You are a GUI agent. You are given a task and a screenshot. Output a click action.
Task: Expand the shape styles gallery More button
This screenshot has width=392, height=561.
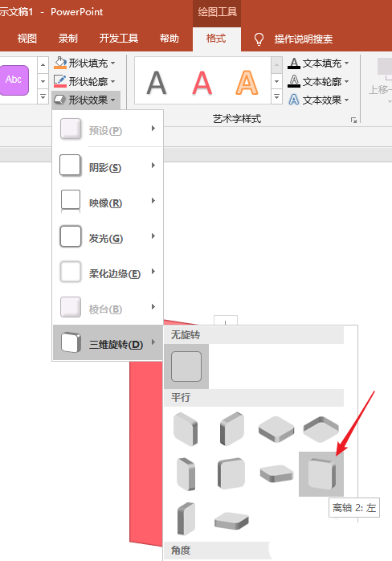pyautogui.click(x=43, y=97)
